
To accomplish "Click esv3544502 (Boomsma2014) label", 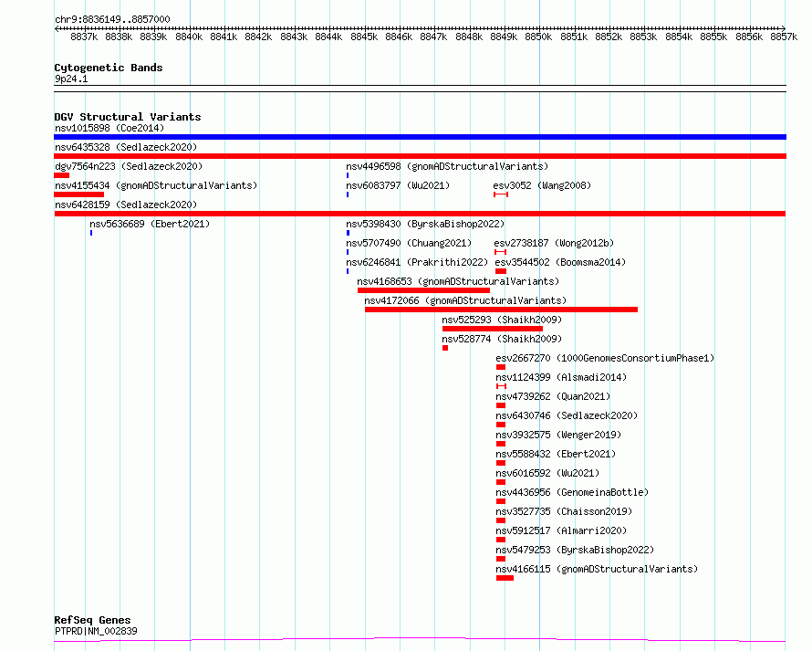I will 560,262.
